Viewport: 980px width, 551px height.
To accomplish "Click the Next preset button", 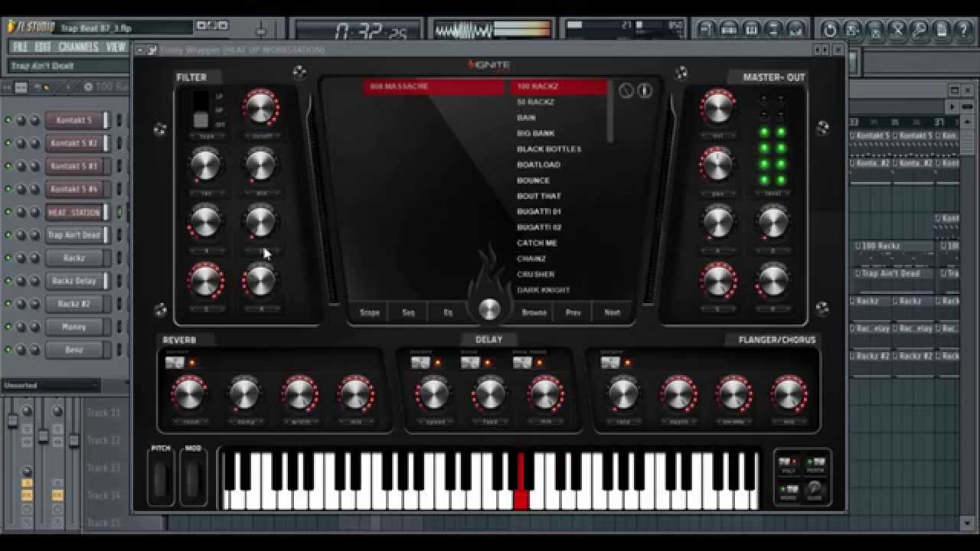I will 612,312.
